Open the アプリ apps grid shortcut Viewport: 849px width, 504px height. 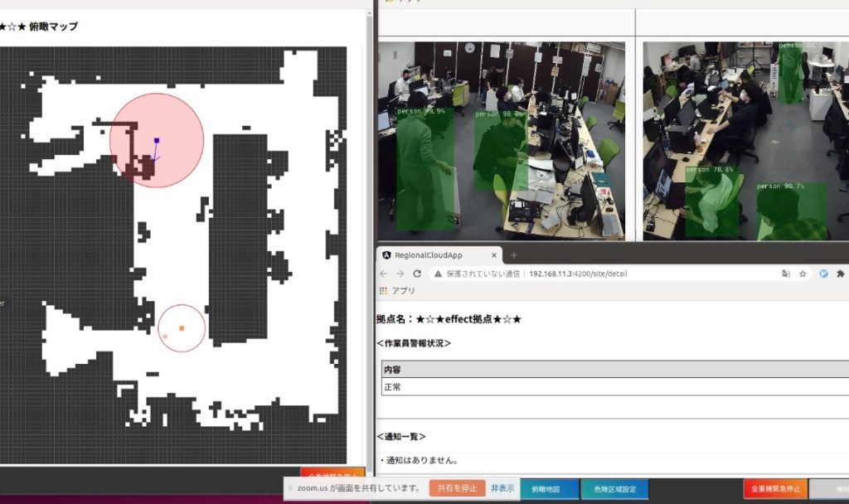382,291
